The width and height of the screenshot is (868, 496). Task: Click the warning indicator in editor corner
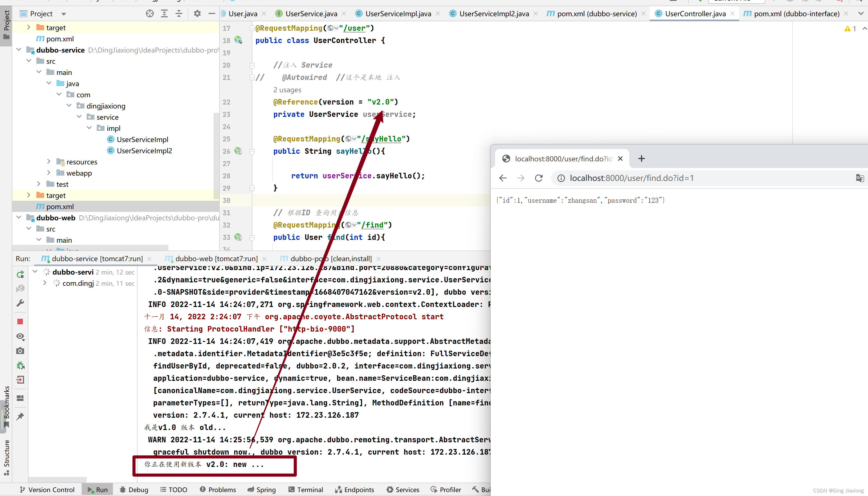pyautogui.click(x=850, y=29)
